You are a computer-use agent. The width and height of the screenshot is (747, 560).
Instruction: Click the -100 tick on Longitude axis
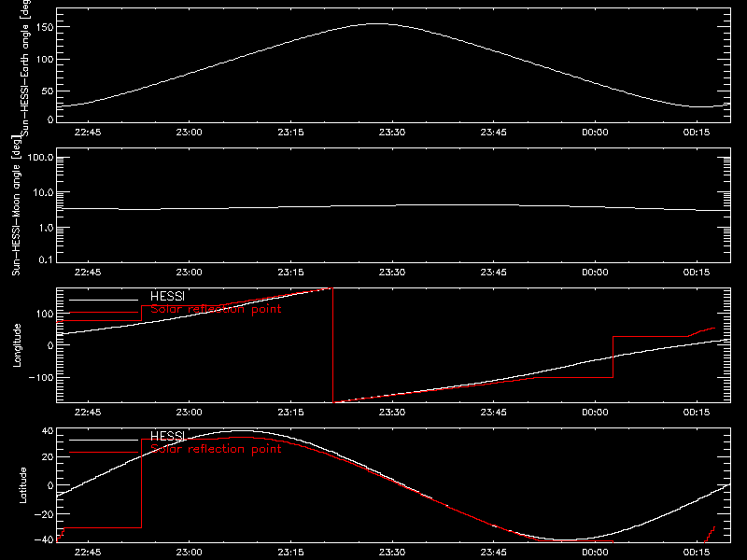[x=40, y=377]
